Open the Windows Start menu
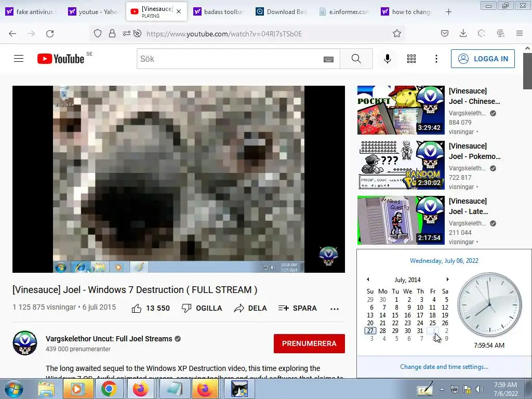This screenshot has width=532, height=399. click(x=14, y=389)
